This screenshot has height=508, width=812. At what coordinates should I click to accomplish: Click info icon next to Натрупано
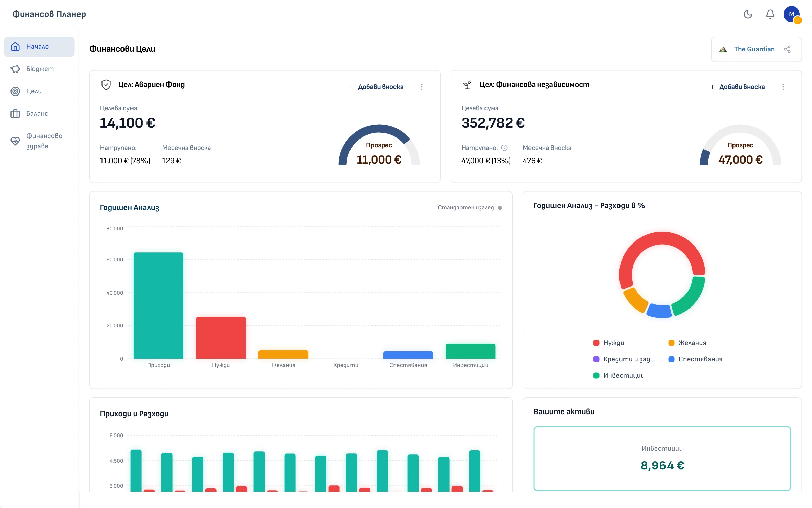(504, 148)
